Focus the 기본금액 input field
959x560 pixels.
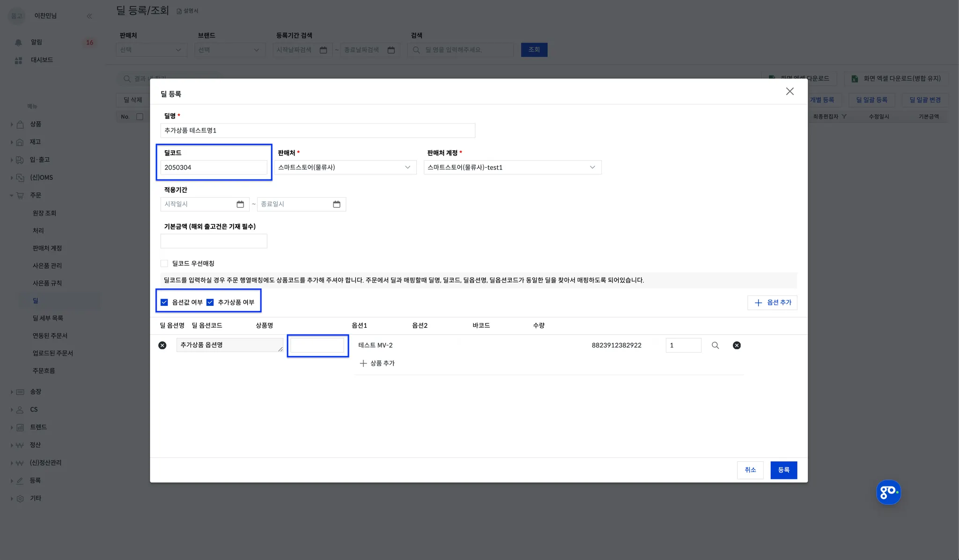[x=214, y=241]
